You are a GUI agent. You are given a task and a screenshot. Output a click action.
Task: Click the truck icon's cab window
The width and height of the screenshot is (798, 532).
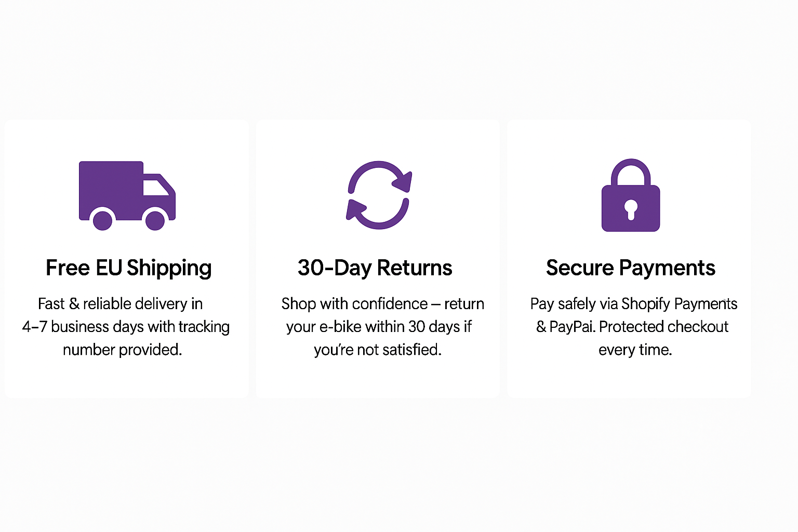(155, 188)
